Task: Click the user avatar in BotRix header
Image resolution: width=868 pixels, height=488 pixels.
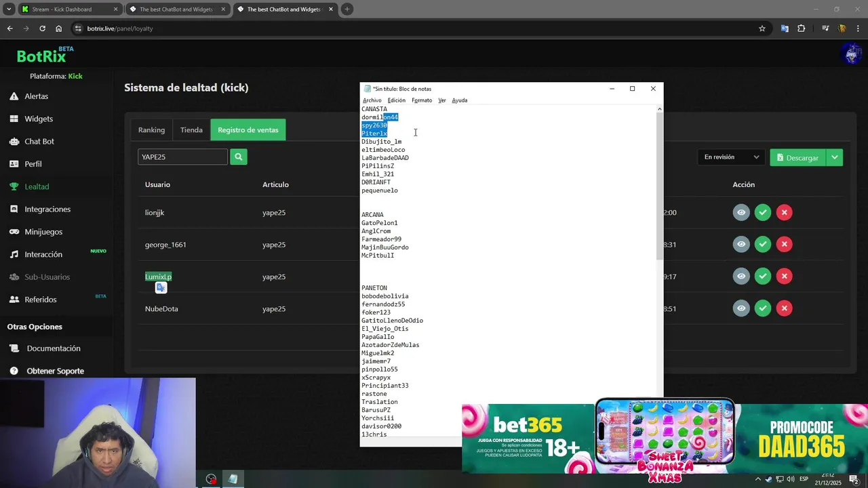Action: pos(851,54)
